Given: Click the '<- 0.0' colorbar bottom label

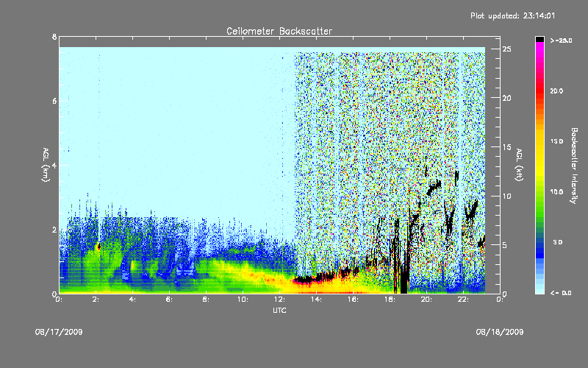Looking at the screenshot, I should click(x=561, y=293).
